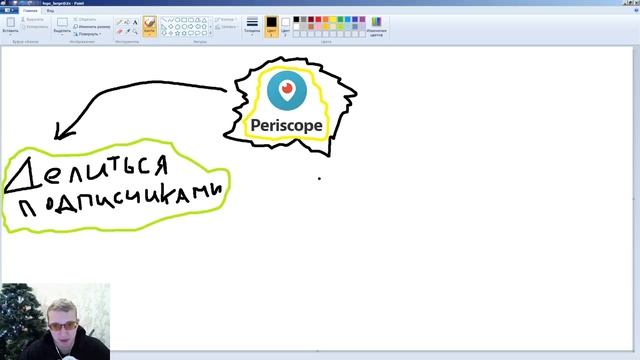Open the Paint file menu button

click(x=9, y=10)
